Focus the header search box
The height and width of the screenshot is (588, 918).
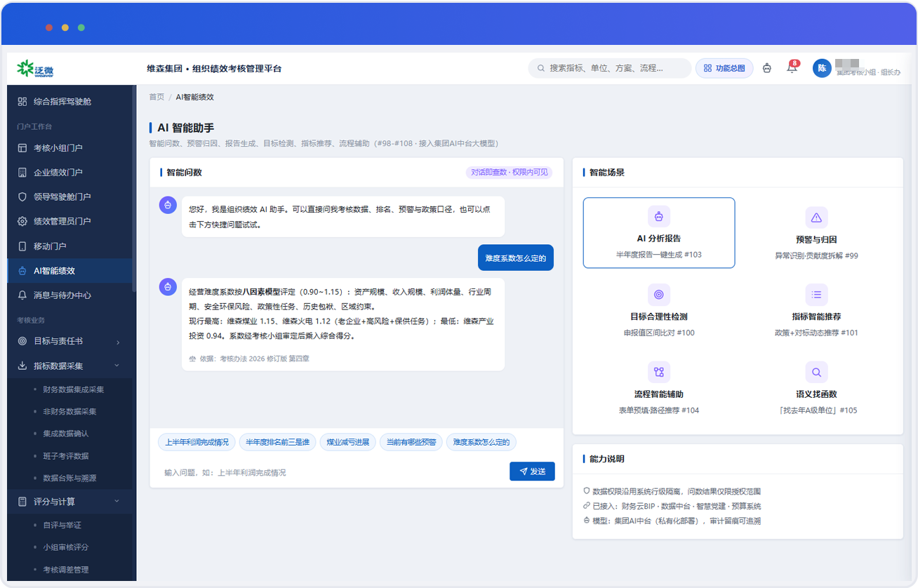(x=609, y=68)
